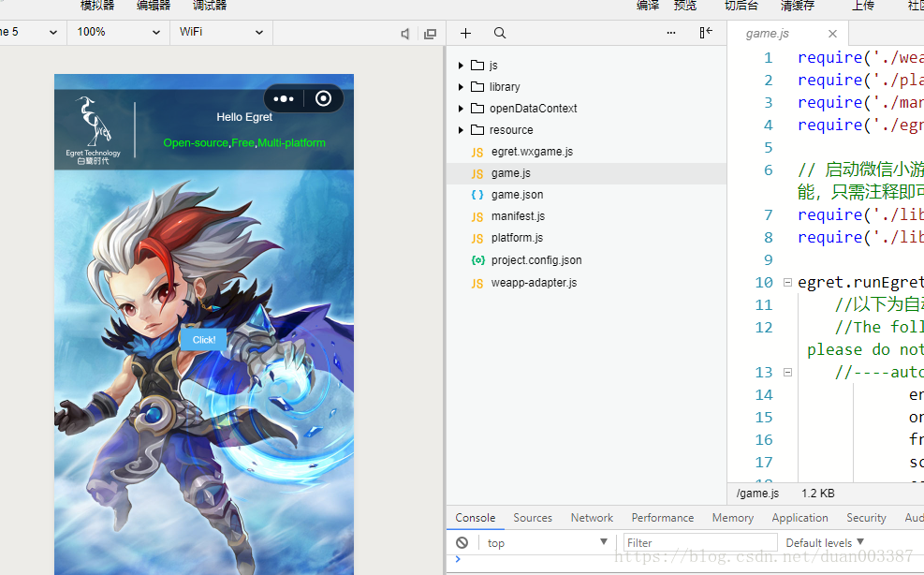
Task: Click the console prompt arrow line
Action: coord(458,559)
